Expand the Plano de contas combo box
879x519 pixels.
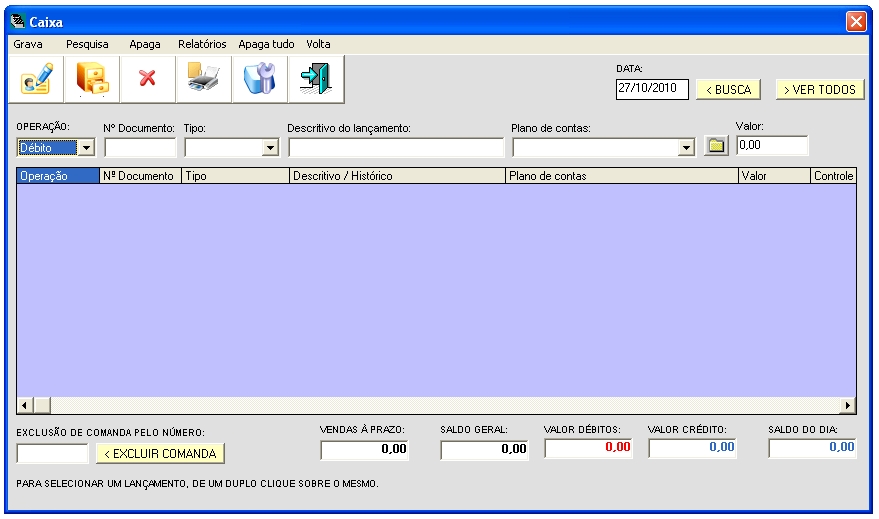686,148
